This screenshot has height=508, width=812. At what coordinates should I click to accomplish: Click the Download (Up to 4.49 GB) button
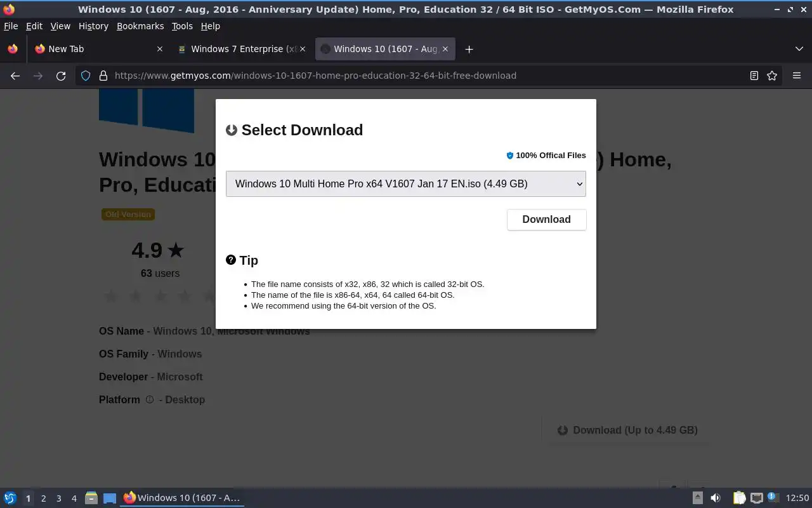(627, 430)
